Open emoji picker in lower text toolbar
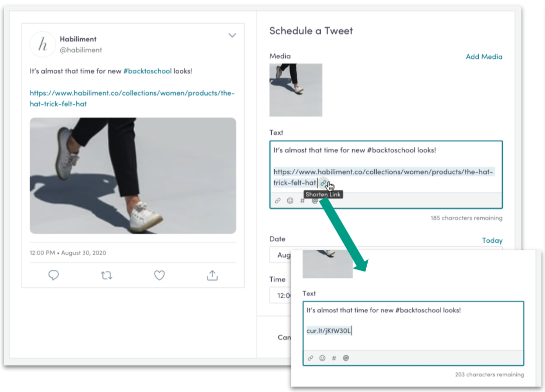 click(x=322, y=358)
